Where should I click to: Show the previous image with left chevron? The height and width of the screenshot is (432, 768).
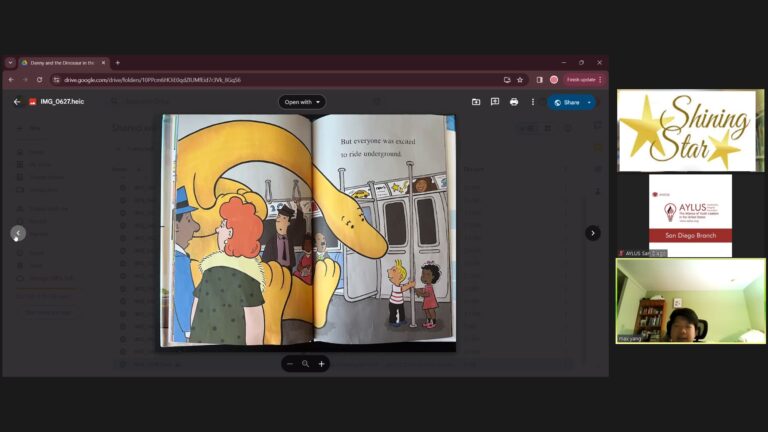click(18, 233)
